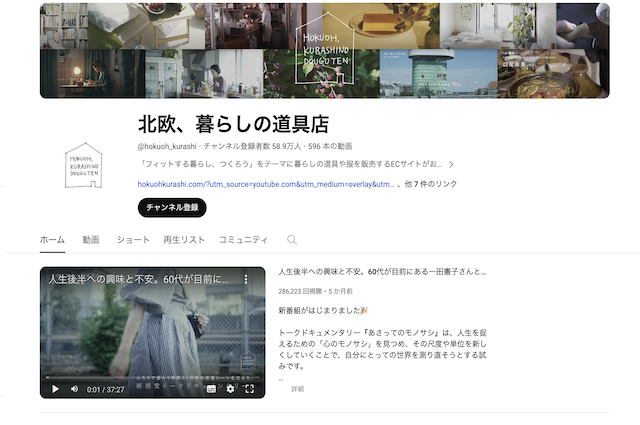Image resolution: width=640 pixels, height=425 pixels.
Task: Open the コミュニティ tab
Action: coord(243,240)
